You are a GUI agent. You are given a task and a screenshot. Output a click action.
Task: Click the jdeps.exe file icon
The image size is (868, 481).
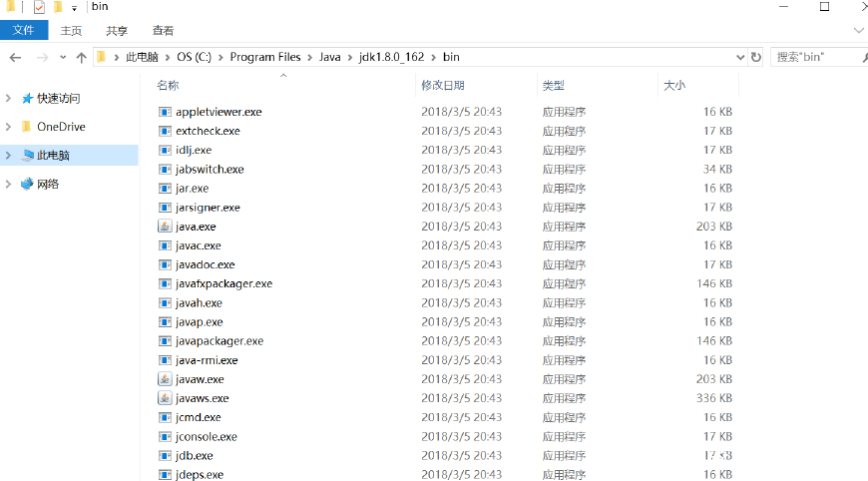(x=165, y=475)
